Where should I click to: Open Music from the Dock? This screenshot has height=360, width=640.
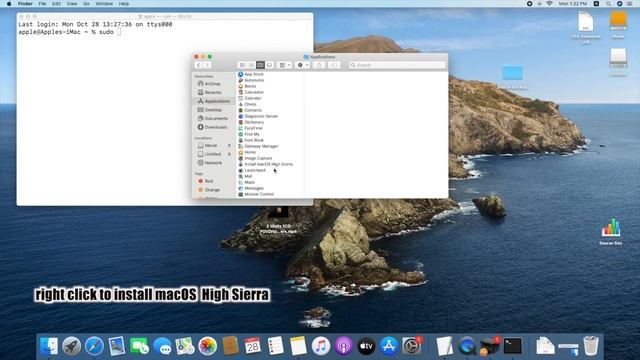321,346
